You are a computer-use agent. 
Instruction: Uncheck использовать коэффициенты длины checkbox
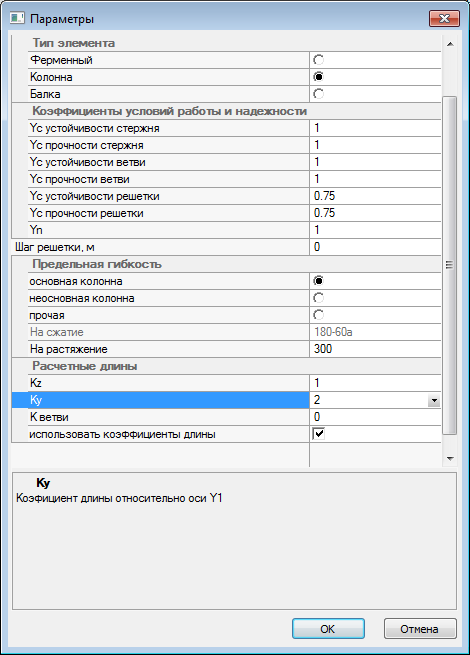click(318, 434)
